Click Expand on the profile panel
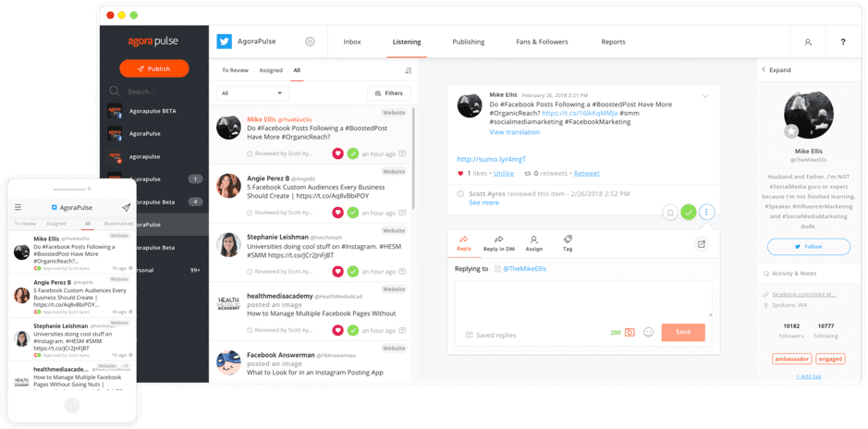 tap(776, 69)
